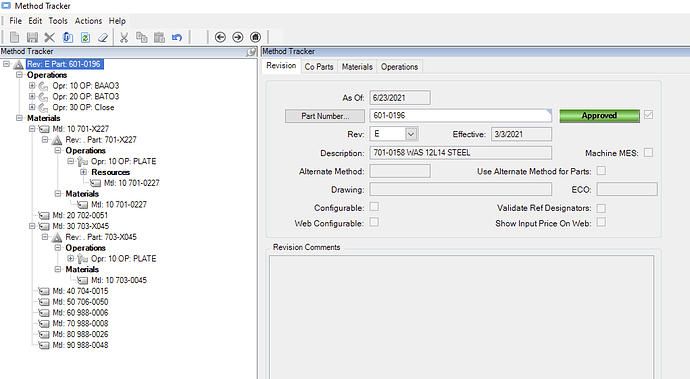The height and width of the screenshot is (379, 690).
Task: Select tree row Mtl: 50 706-0050
Action: pyautogui.click(x=80, y=302)
